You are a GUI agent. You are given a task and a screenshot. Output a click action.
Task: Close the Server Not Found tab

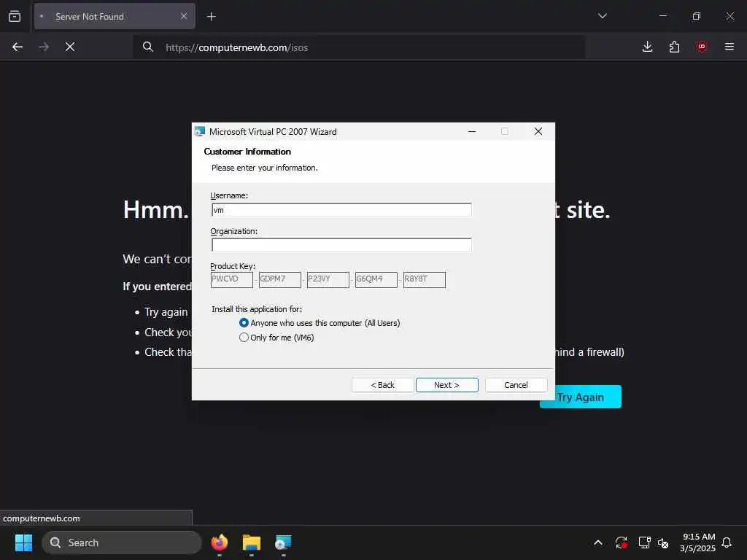coord(184,16)
